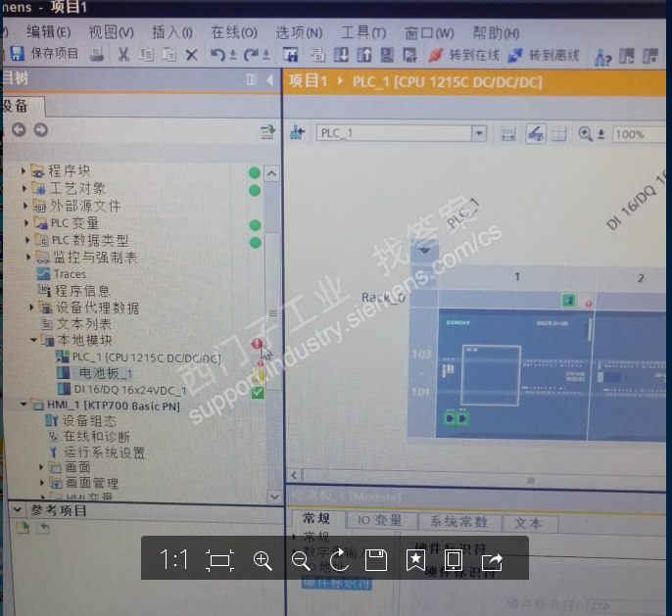Image resolution: width=672 pixels, height=616 pixels.
Task: Click project tree scrollbar up arrow
Action: coord(271,173)
